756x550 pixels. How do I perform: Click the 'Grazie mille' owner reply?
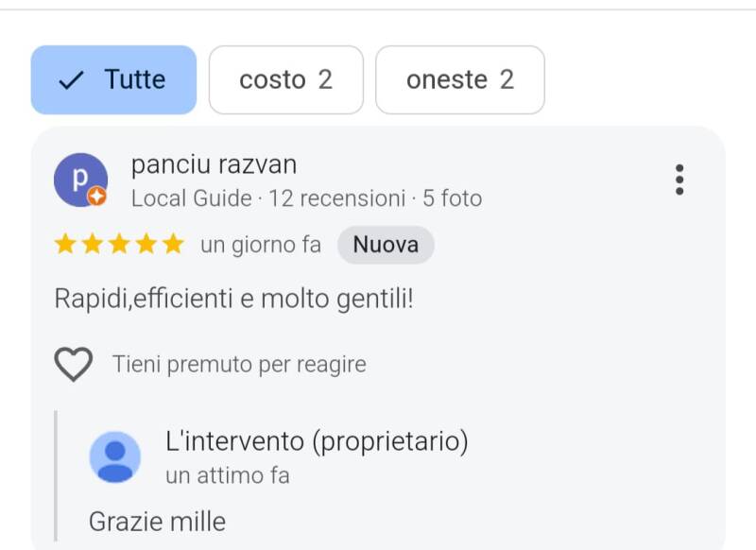click(157, 521)
